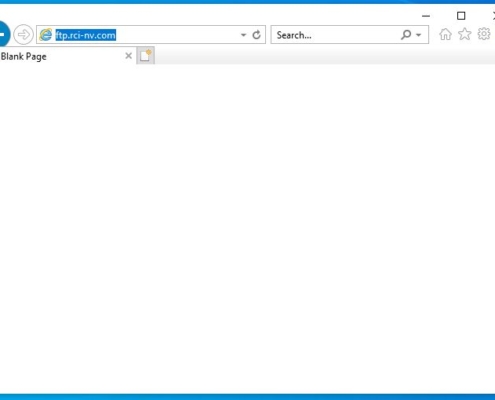Open a new tab with the new-tab button
Image resolution: width=495 pixels, height=400 pixels.
tap(145, 56)
